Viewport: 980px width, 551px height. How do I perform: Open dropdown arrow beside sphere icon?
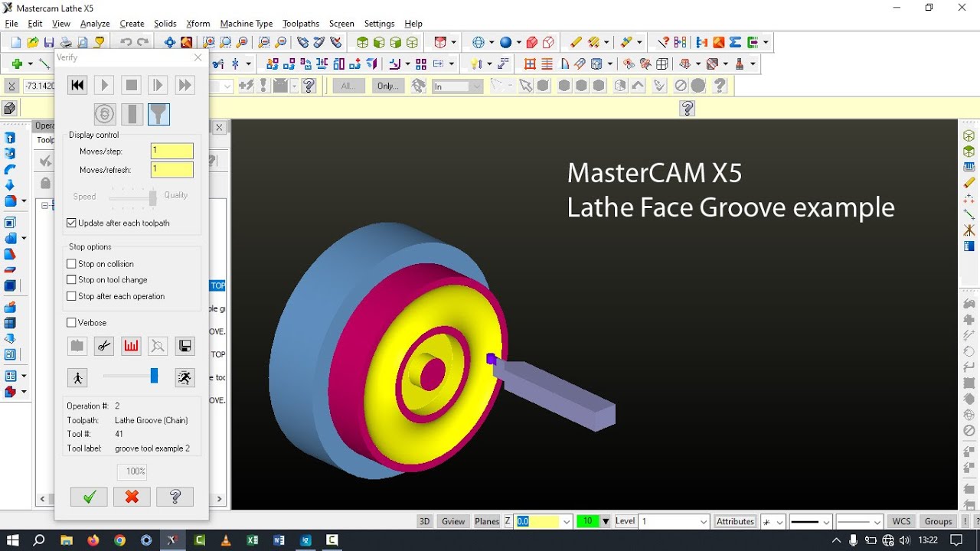pos(518,43)
